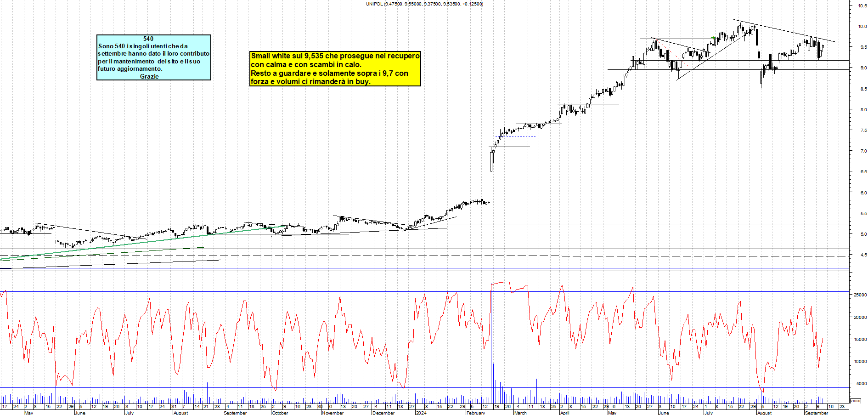
Task: Click the 10000 volume axis label
Action: tap(860, 361)
